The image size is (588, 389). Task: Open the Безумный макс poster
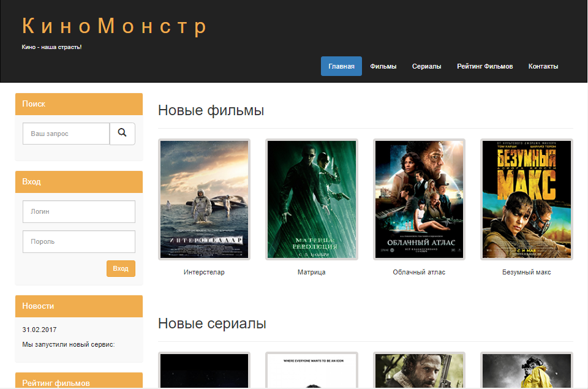(x=527, y=199)
